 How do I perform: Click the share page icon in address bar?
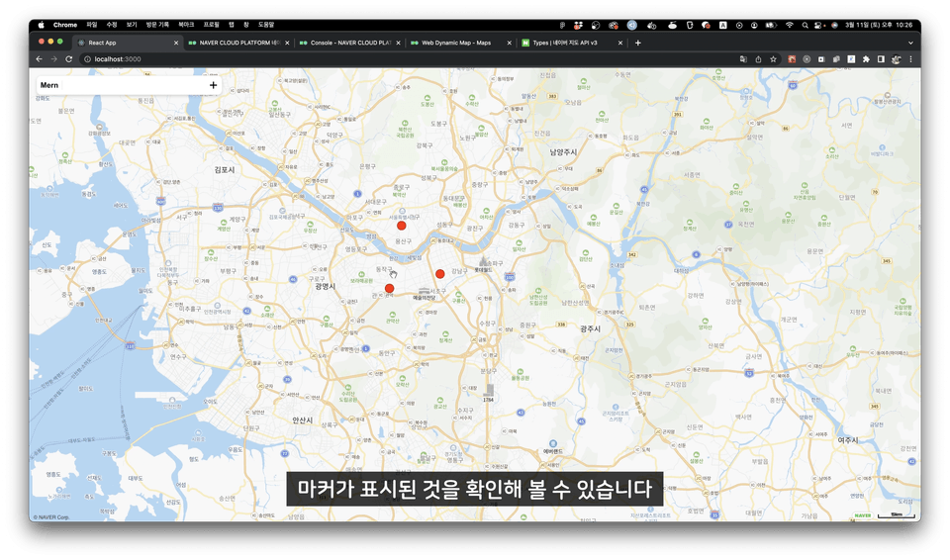[x=758, y=59]
